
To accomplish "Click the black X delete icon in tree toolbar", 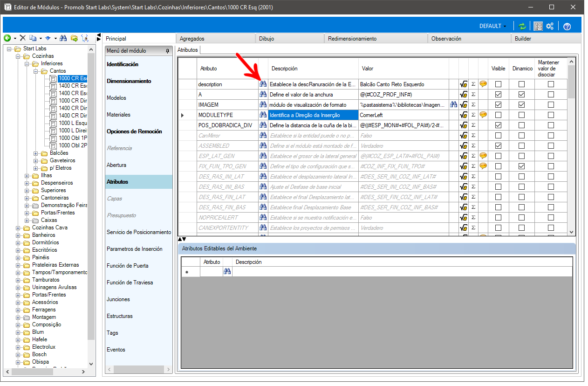I will click(22, 38).
